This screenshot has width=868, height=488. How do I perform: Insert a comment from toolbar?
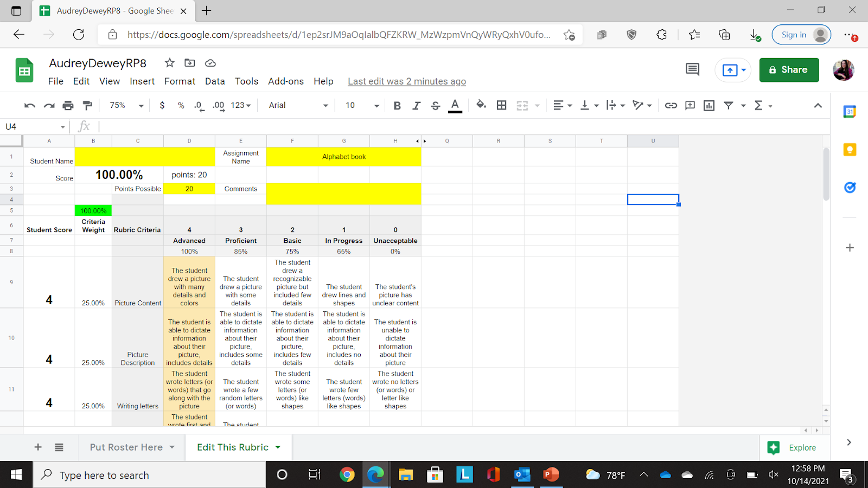(690, 105)
